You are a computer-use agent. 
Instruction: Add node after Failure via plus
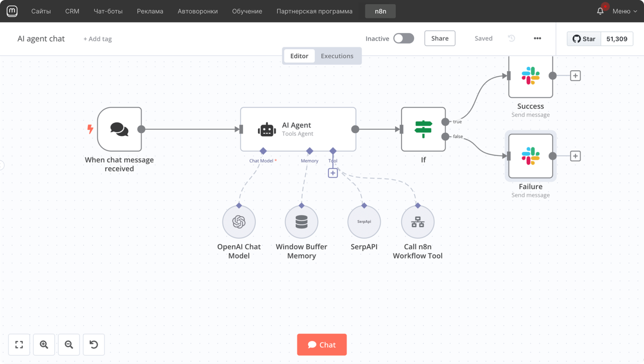point(575,156)
